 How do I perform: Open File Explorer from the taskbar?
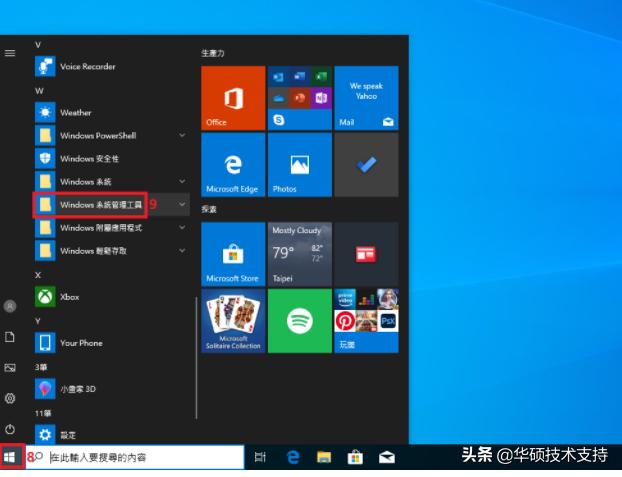324,457
